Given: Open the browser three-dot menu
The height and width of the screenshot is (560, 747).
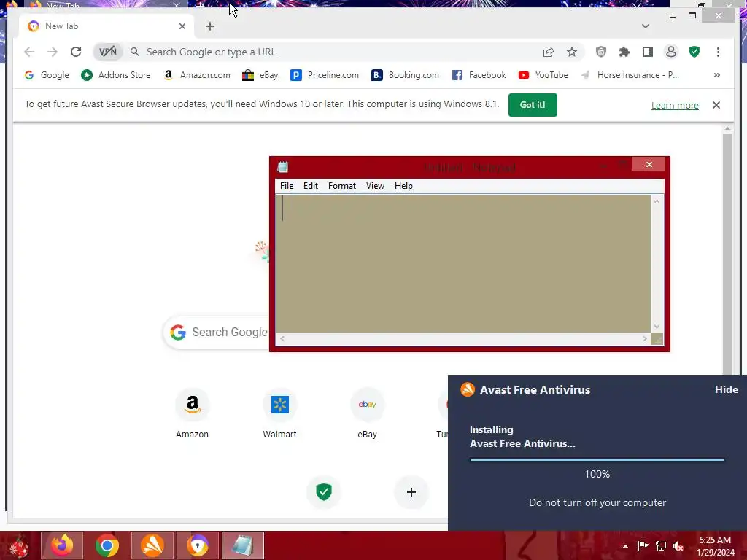Looking at the screenshot, I should [x=718, y=52].
